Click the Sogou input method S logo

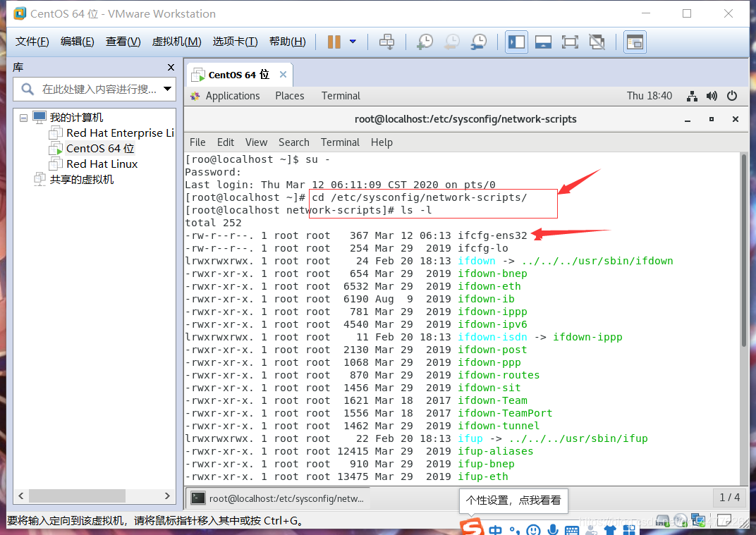click(x=472, y=527)
